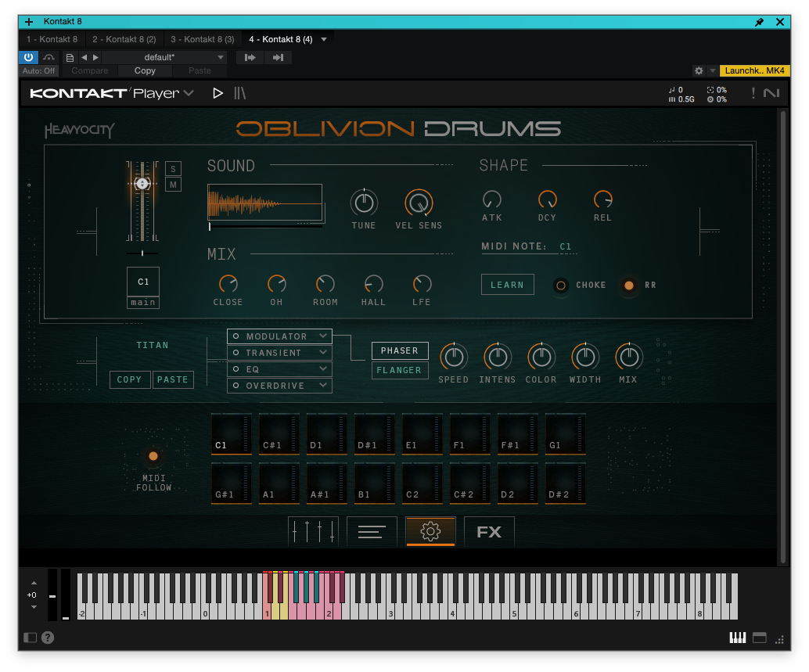The width and height of the screenshot is (809, 672).
Task: Disable the RR round-robin toggle
Action: point(629,286)
